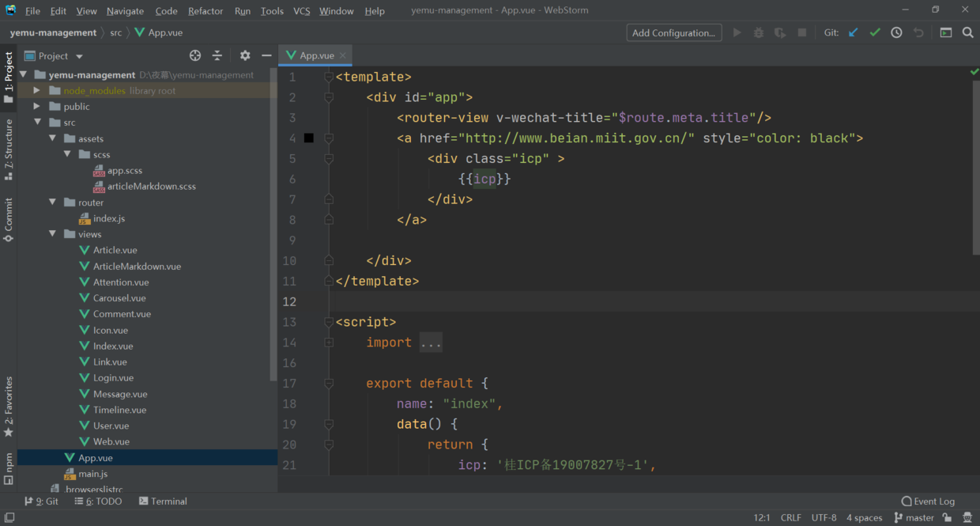Open Run Anything icon in toolbar
Image resolution: width=980 pixels, height=526 pixels.
point(946,32)
